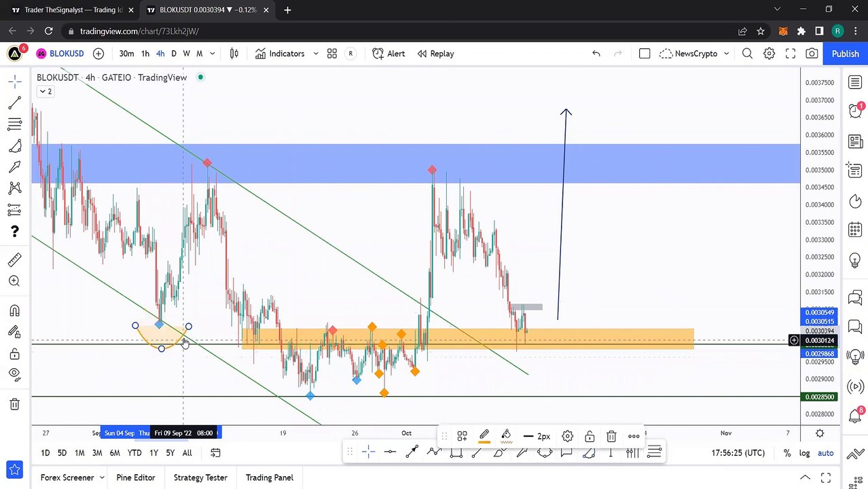Toggle magnet mode for drawings

tap(14, 310)
